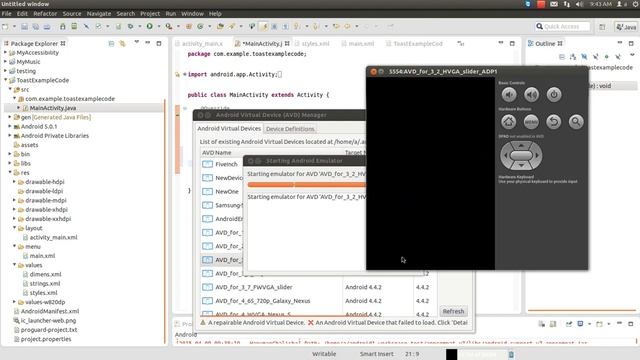The height and width of the screenshot is (360, 640).
Task: Open the Java perspective button
Action: click(x=626, y=27)
